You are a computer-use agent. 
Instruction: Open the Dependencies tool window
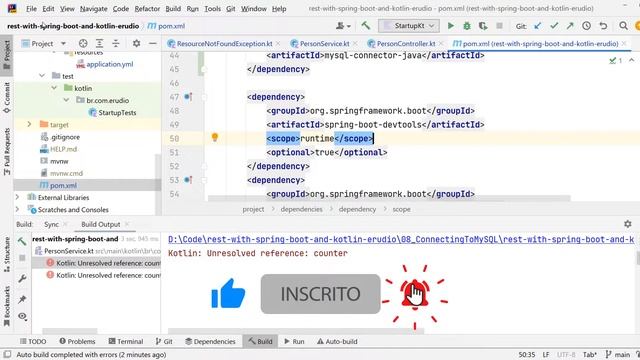(x=210, y=341)
